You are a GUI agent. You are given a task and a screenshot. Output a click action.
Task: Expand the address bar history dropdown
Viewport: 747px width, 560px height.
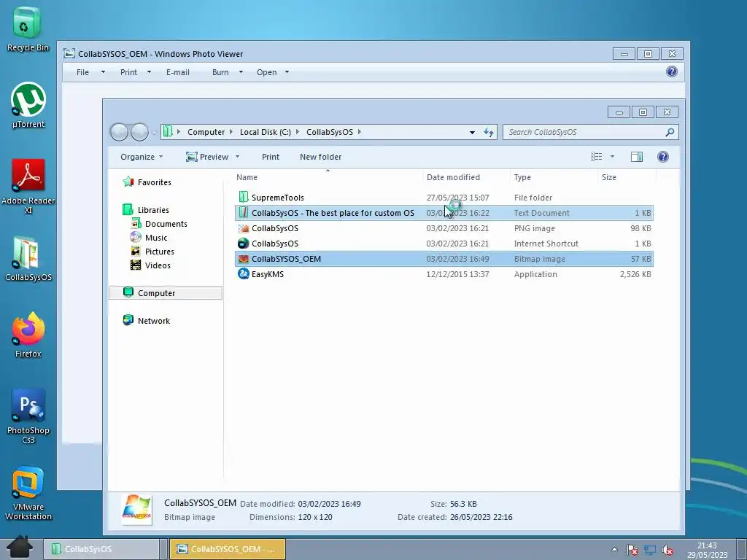pyautogui.click(x=472, y=132)
